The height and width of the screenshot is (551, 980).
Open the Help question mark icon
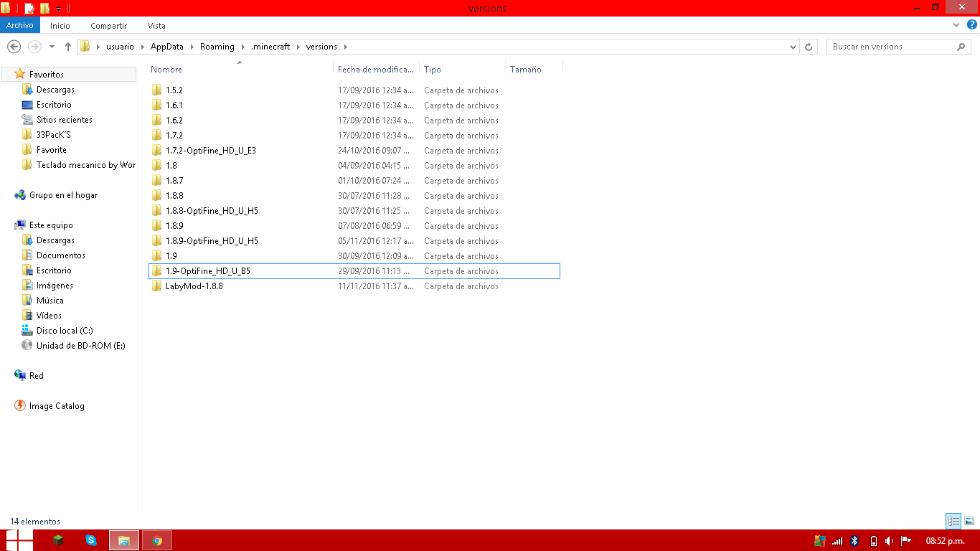click(x=972, y=25)
